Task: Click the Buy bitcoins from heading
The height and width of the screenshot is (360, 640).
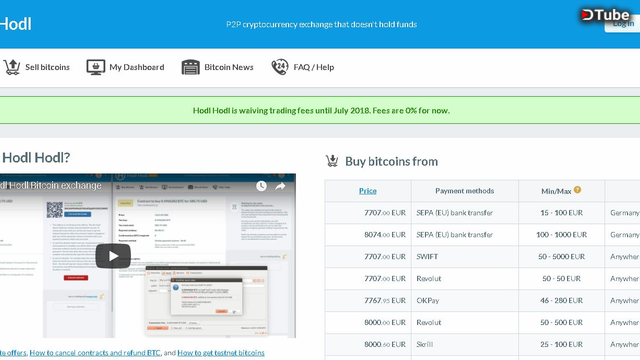Action: point(391,161)
